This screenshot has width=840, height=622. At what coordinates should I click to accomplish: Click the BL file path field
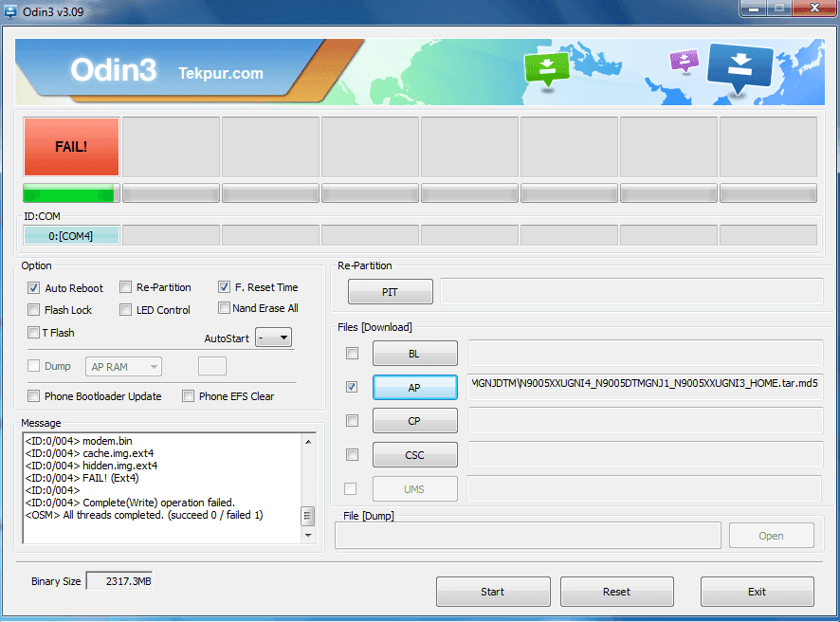pyautogui.click(x=646, y=353)
